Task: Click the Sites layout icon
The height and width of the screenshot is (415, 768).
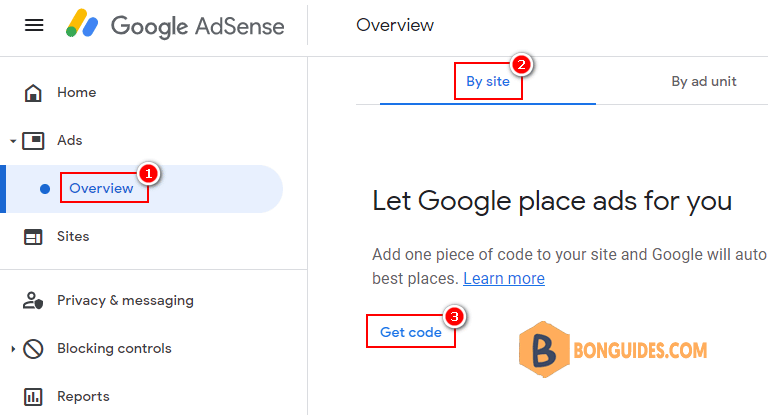Action: pos(33,237)
